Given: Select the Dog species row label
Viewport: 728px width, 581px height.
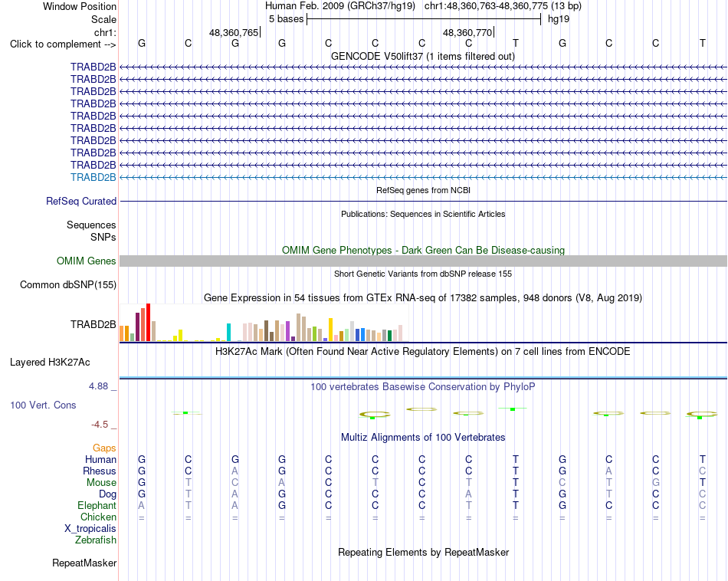Looking at the screenshot, I should coord(107,494).
